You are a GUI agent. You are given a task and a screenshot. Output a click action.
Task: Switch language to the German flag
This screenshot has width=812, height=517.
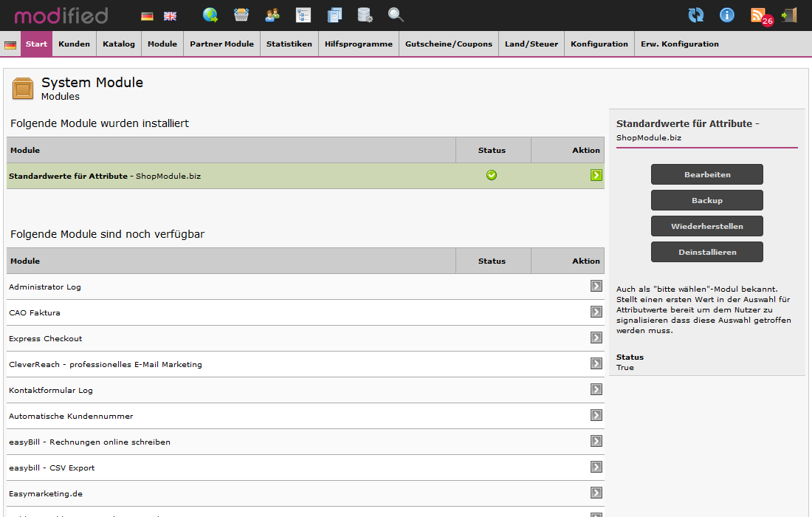(147, 16)
